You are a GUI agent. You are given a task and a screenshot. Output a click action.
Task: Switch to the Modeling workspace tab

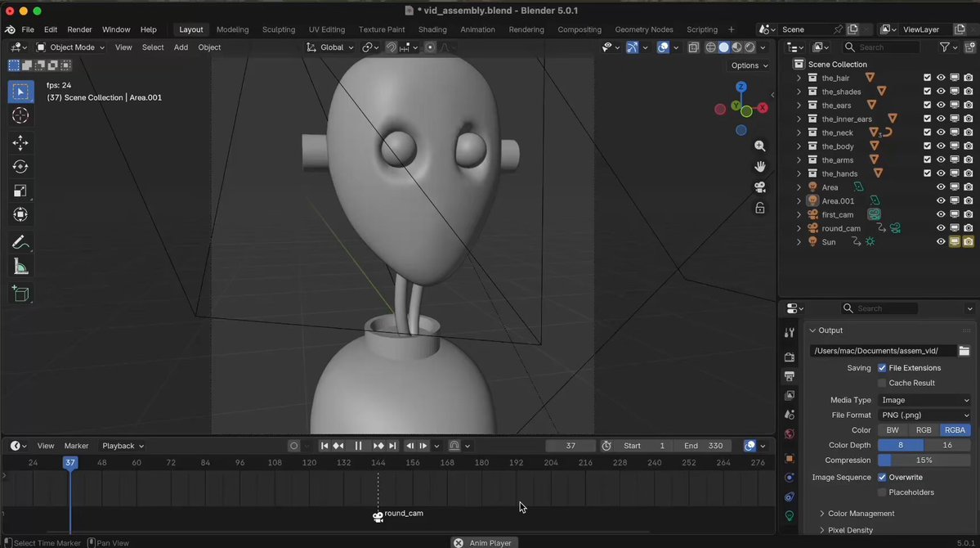232,29
